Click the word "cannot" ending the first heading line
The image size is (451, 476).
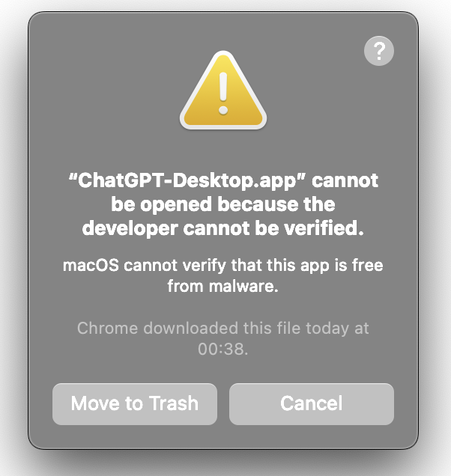pyautogui.click(x=345, y=180)
